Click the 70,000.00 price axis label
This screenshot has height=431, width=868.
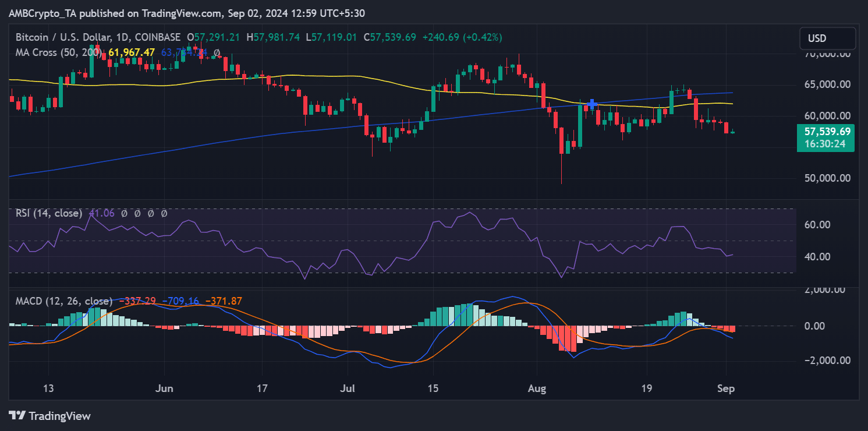(827, 54)
